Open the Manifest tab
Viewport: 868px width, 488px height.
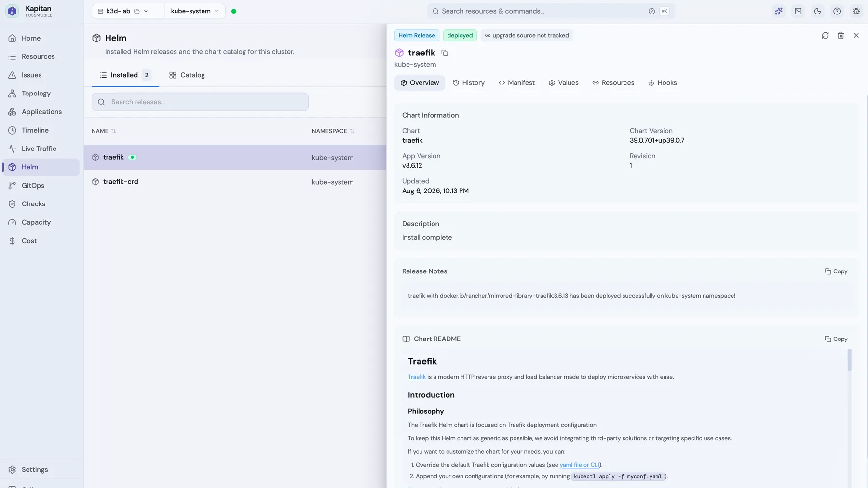516,83
